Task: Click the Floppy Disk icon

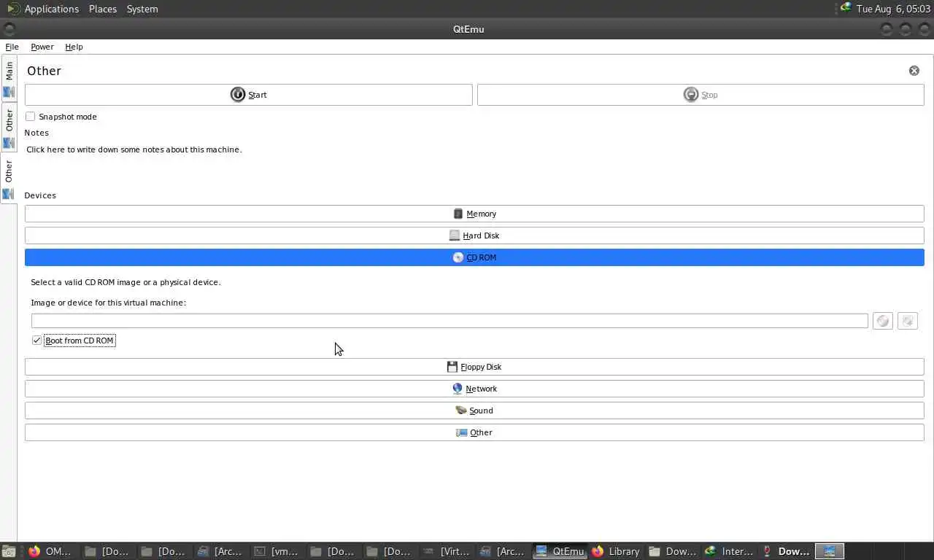Action: coord(452,367)
